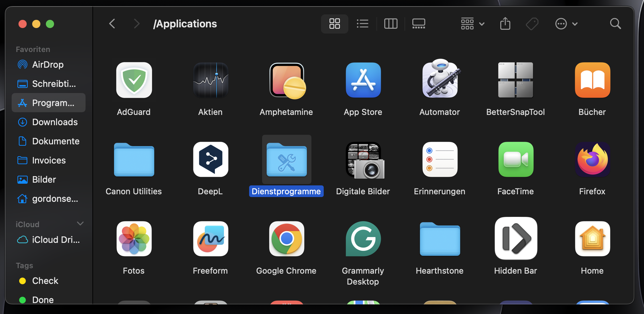Open the Share options
Screen dimensions: 644x314
pos(505,24)
